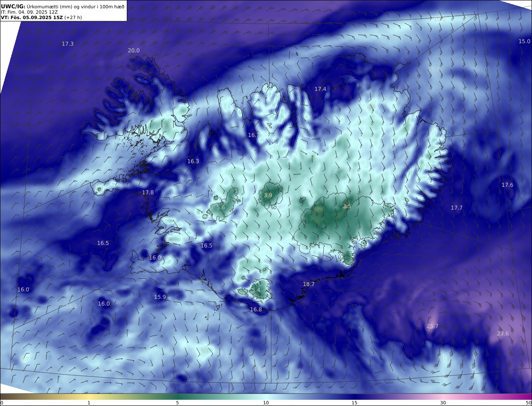Click the 17.4 value label
Screen dimensions: 532x406
[x=320, y=89]
